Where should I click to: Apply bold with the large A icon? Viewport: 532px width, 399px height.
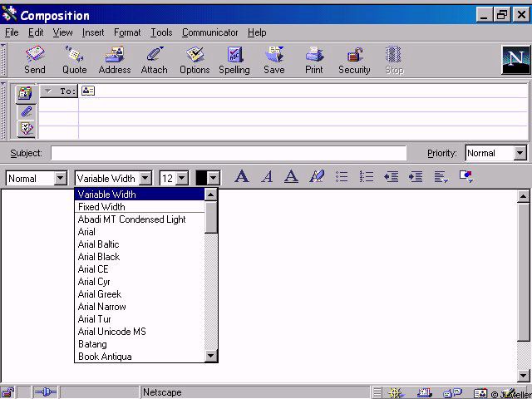pyautogui.click(x=242, y=177)
